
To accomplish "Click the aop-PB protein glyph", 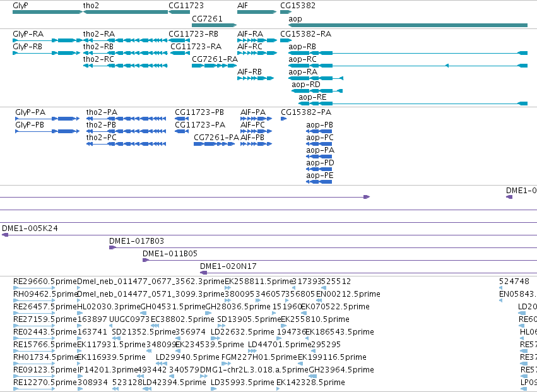I will point(319,131).
